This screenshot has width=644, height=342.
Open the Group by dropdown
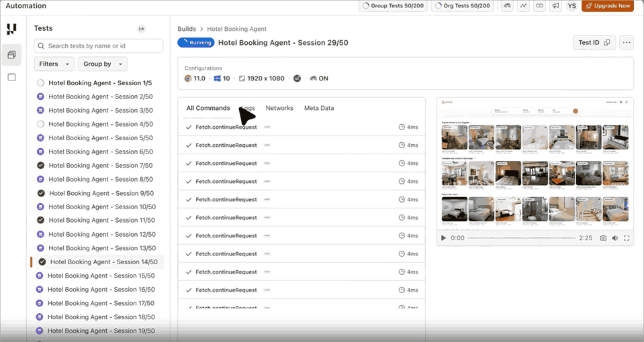[103, 64]
